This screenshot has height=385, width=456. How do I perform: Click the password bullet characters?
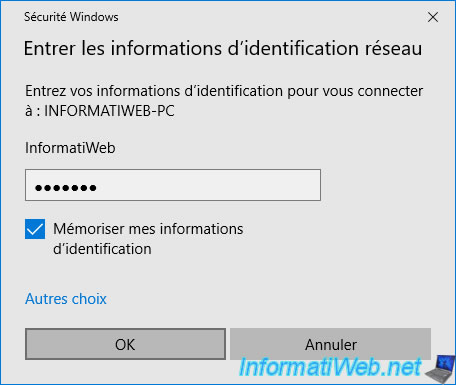(x=66, y=188)
